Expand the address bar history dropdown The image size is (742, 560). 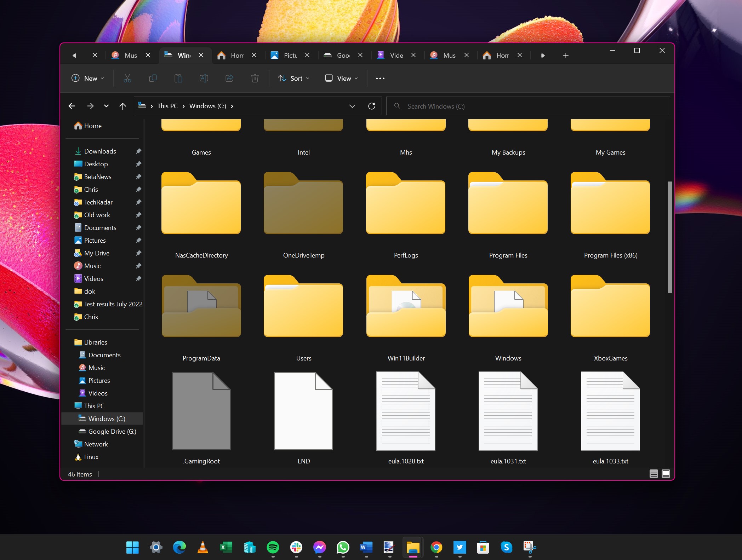point(352,106)
